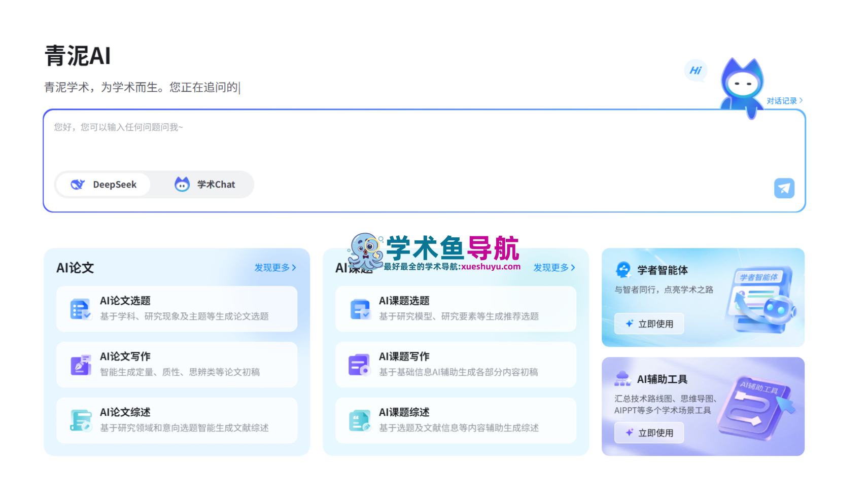The width and height of the screenshot is (868, 504).
Task: Click the AI论文写作 pen icon
Action: point(80,364)
